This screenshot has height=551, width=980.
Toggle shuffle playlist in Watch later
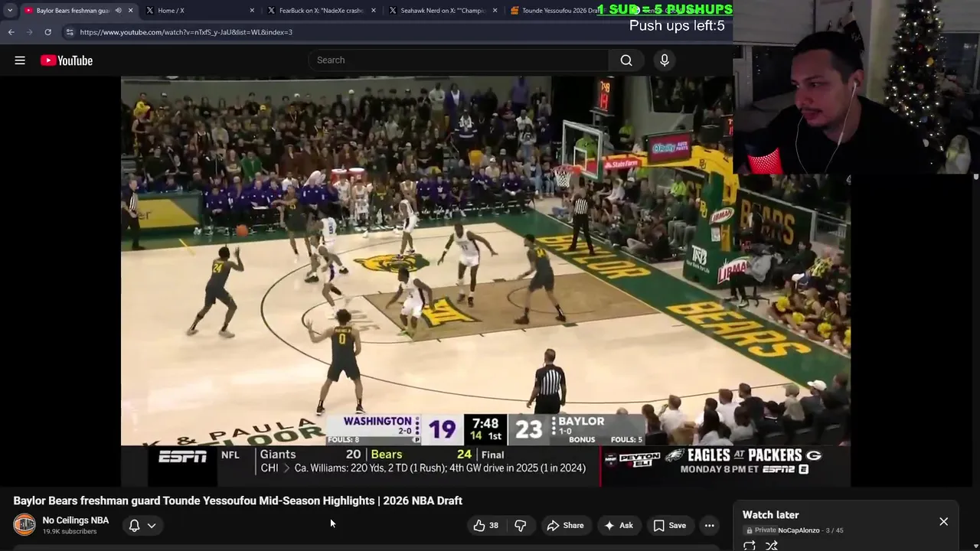(x=772, y=545)
